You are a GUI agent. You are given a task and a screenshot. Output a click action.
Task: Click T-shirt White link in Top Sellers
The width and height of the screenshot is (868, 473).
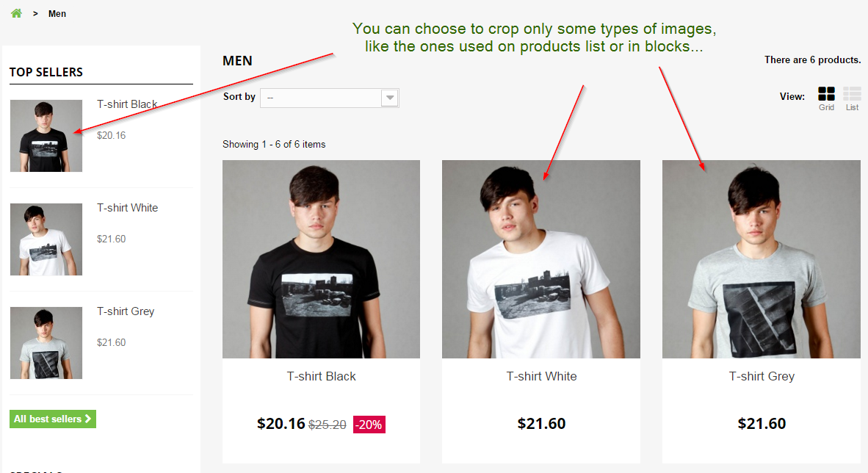pos(127,208)
